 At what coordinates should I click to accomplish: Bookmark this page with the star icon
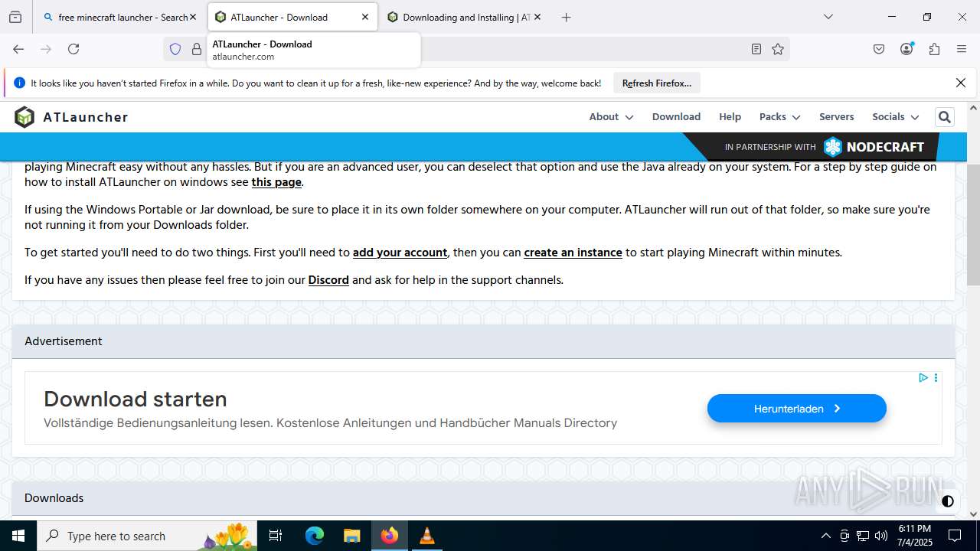click(x=778, y=49)
